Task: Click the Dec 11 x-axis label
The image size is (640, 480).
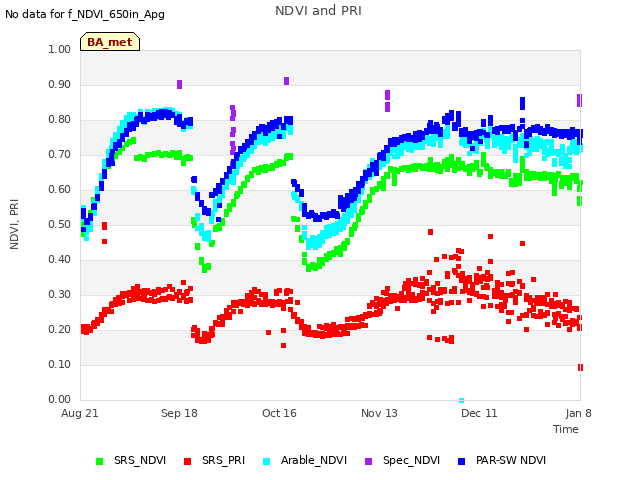Action: (x=479, y=413)
